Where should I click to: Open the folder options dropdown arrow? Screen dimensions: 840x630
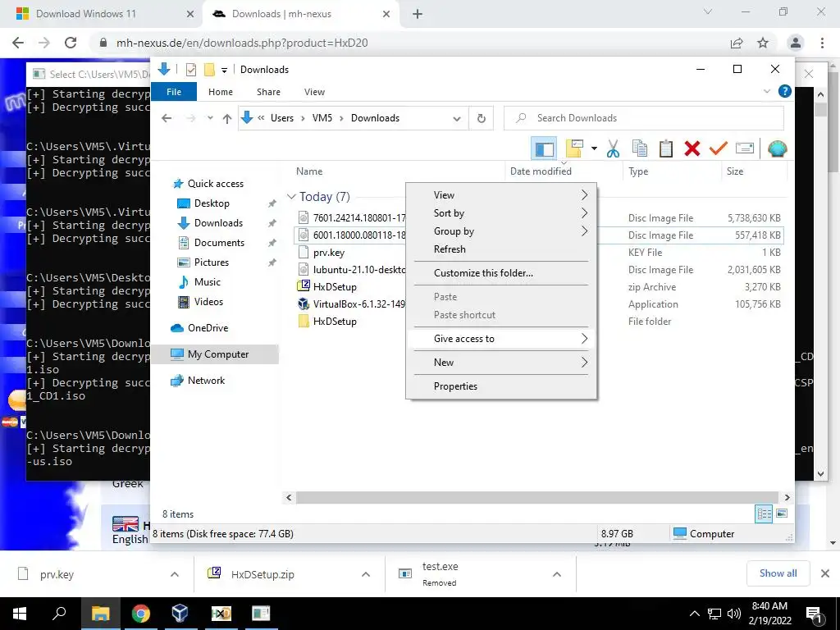point(594,148)
